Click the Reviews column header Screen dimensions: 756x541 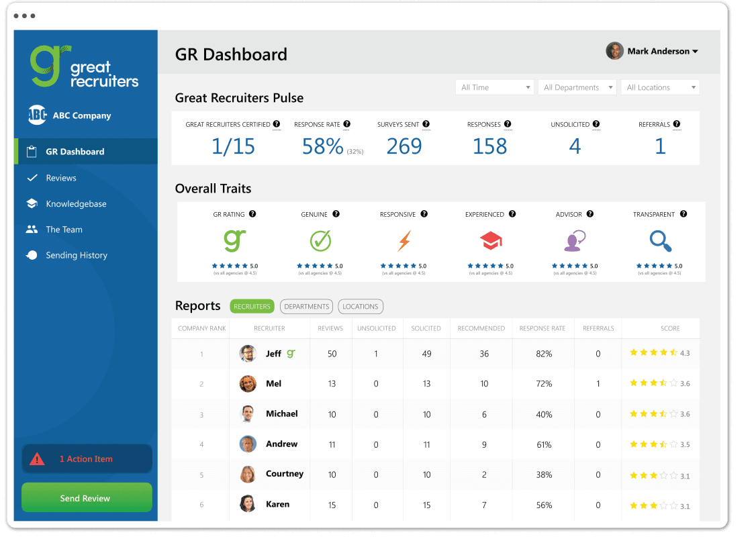330,328
